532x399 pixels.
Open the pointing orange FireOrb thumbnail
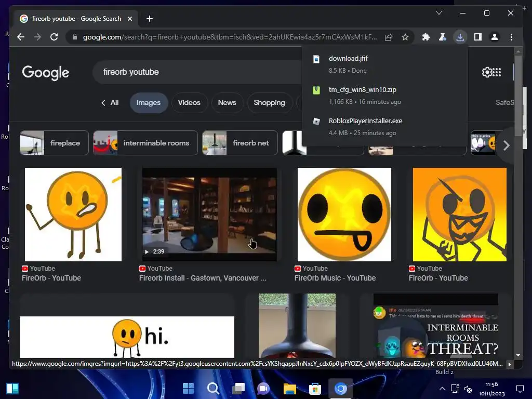click(x=73, y=215)
